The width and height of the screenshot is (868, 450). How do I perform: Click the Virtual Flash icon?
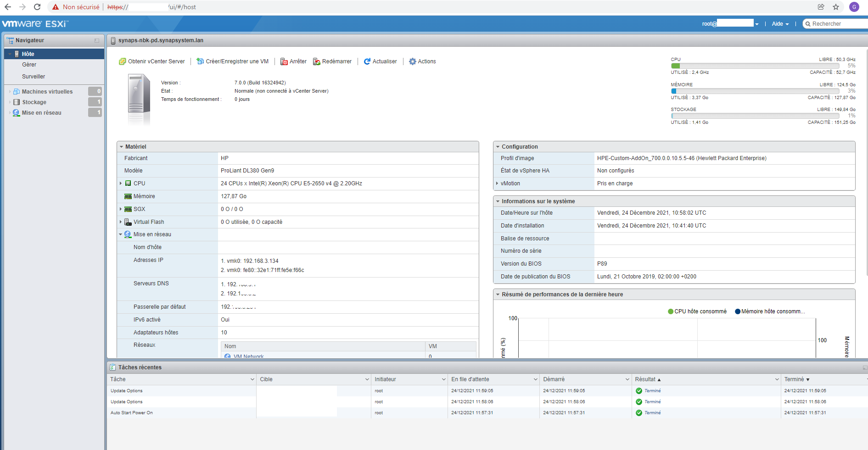pos(128,222)
